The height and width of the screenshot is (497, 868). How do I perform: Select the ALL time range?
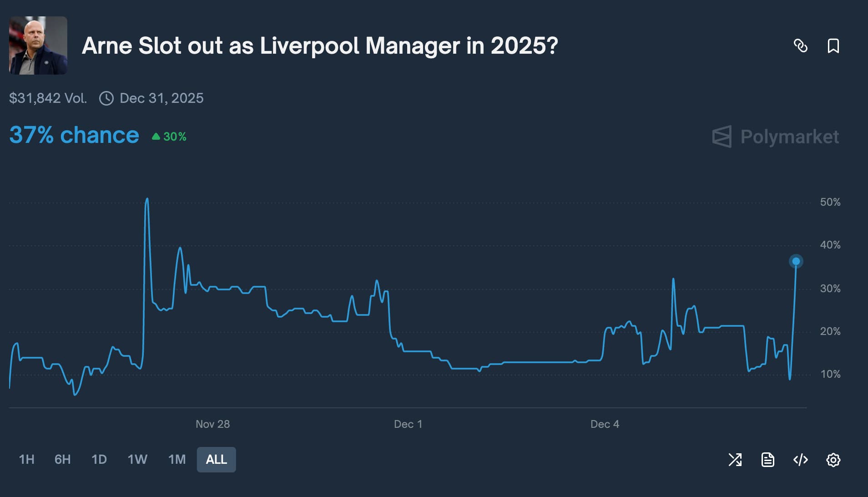click(x=216, y=460)
